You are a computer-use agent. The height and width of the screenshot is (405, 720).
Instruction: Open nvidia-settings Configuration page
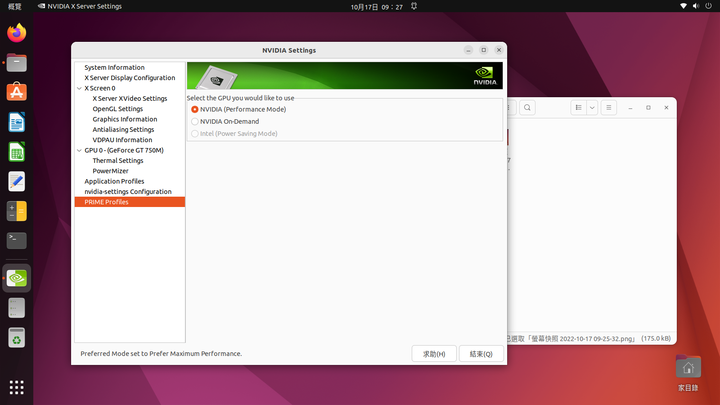click(x=128, y=191)
